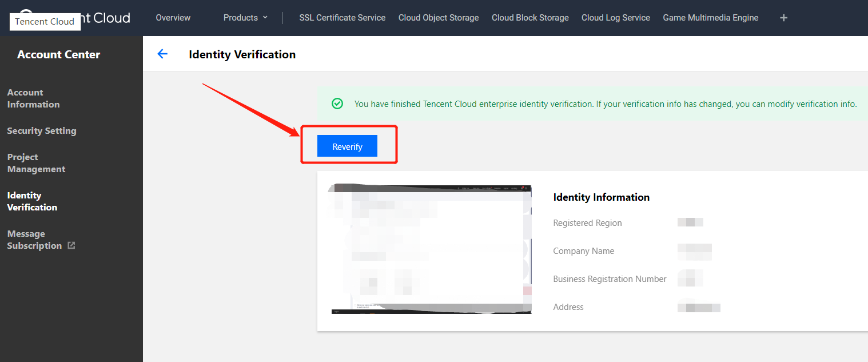This screenshot has height=362, width=868.
Task: Click the verification finished notice text
Action: [x=606, y=104]
